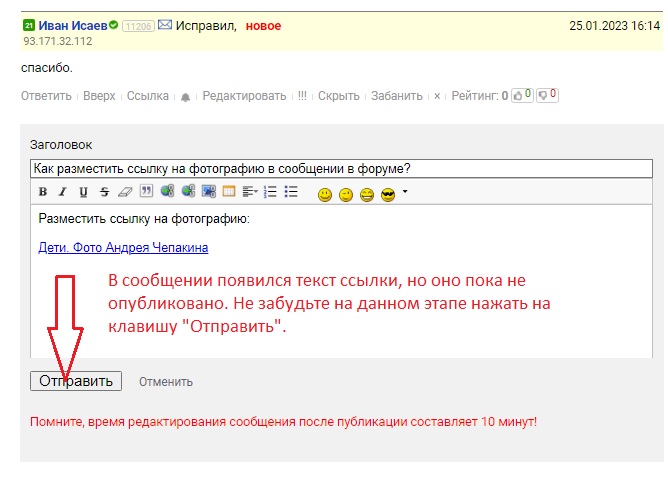The image size is (668, 480).
Task: Click the × delete link in post actions
Action: pos(437,96)
